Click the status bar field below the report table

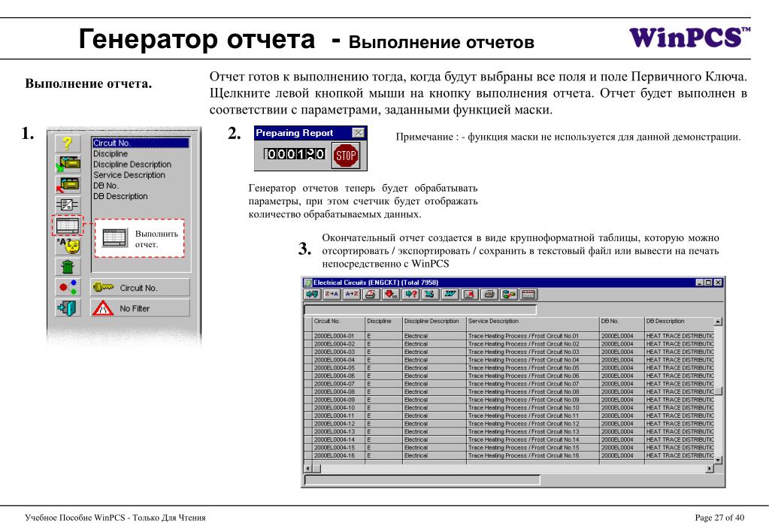coord(422,480)
